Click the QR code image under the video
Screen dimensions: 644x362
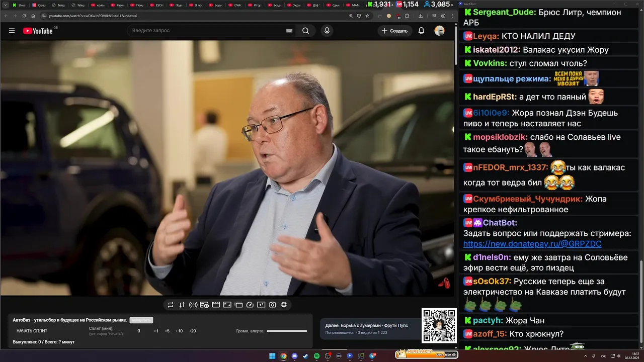coord(439,326)
